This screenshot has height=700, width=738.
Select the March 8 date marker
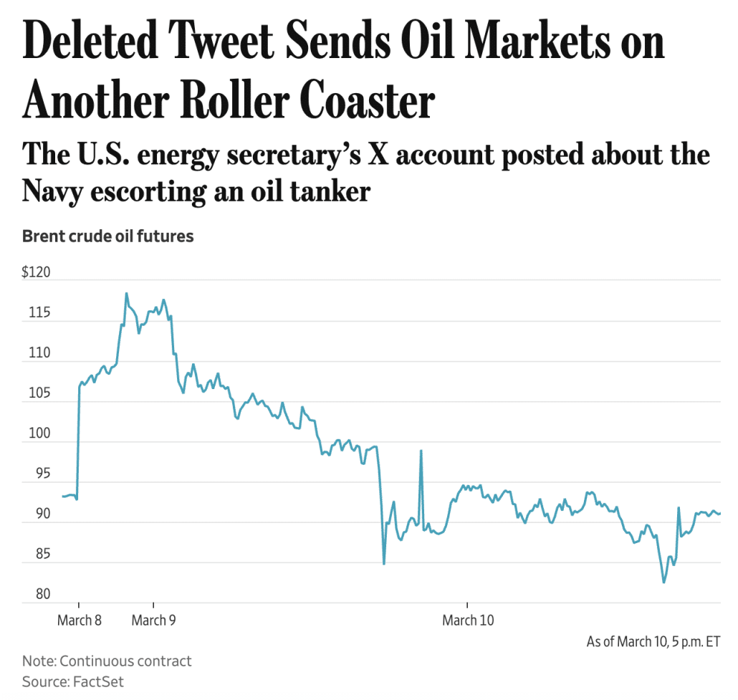tap(80, 620)
